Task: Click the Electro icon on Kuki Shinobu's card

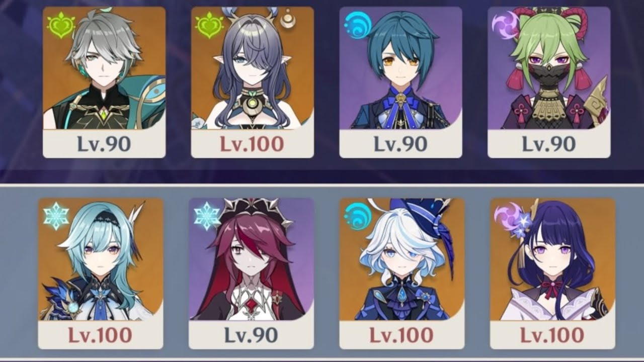Action: 505,25
